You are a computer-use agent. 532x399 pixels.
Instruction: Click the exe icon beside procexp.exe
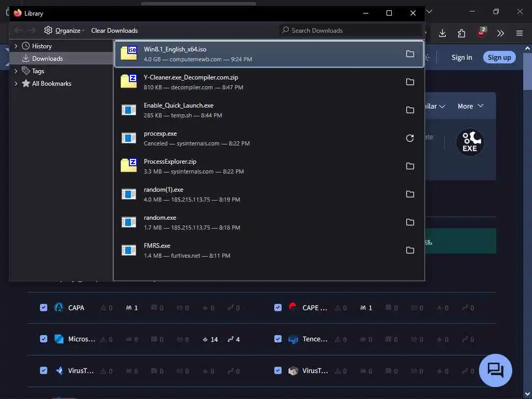[x=129, y=138]
